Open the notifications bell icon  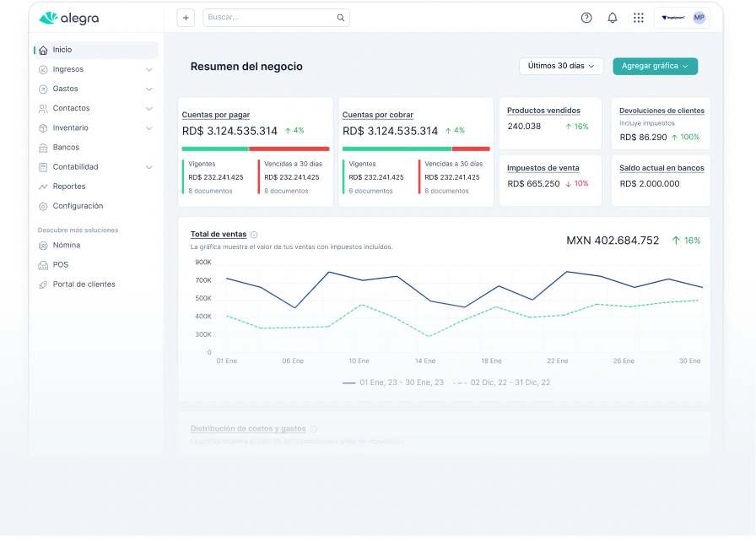[613, 18]
